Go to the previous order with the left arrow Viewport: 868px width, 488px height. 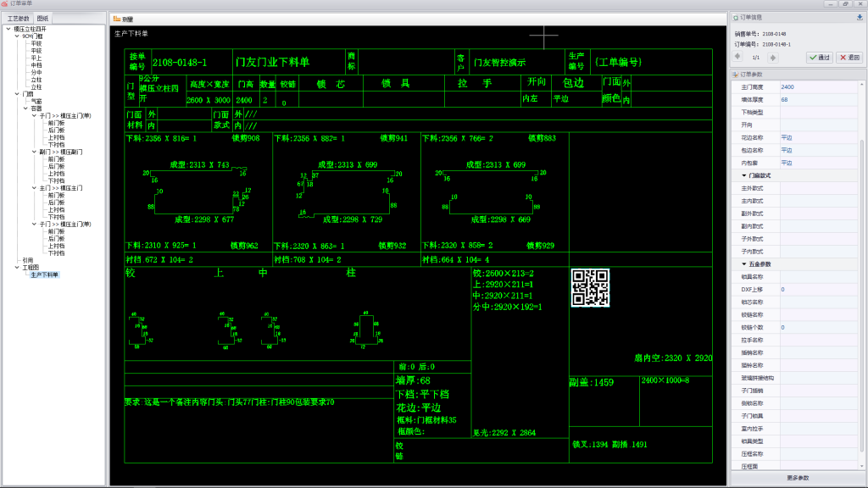click(x=737, y=57)
